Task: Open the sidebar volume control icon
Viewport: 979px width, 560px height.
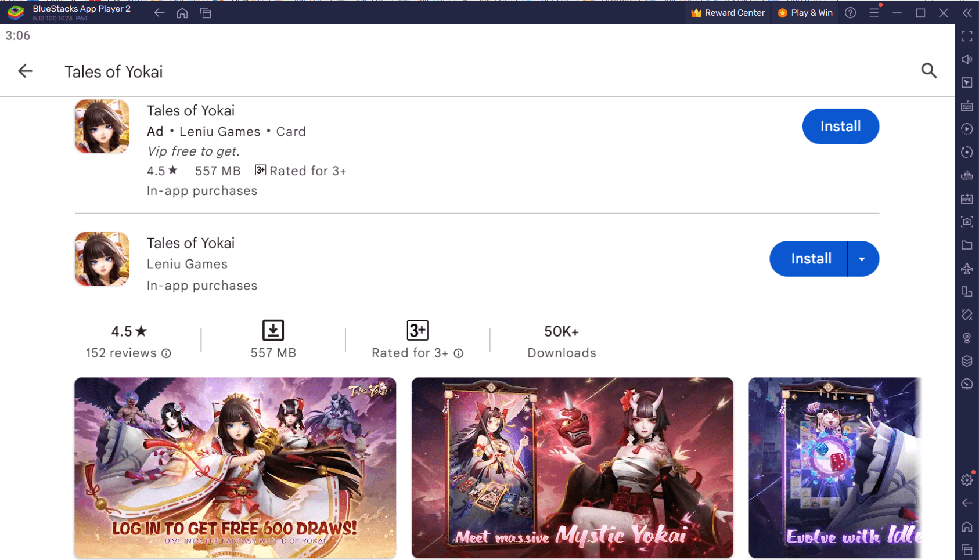Action: pos(967,59)
